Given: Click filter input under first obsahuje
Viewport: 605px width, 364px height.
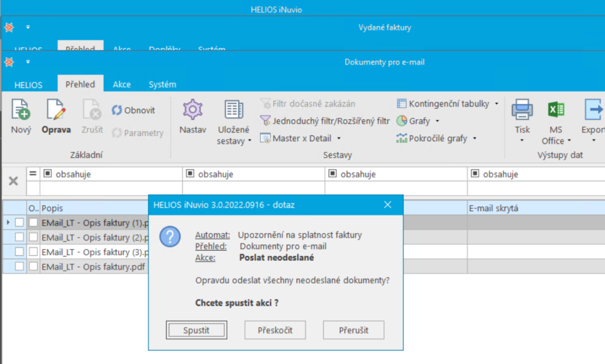Looking at the screenshot, I should [110, 188].
